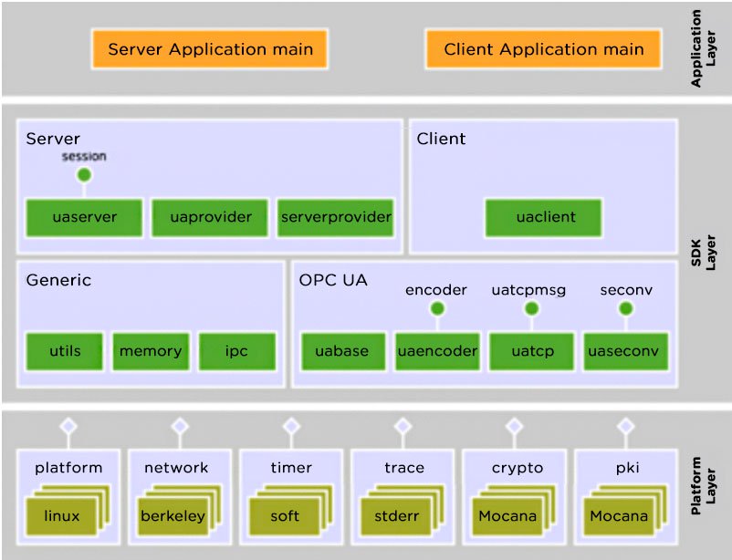
Task: Select the uaserver module block
Action: coord(84,218)
